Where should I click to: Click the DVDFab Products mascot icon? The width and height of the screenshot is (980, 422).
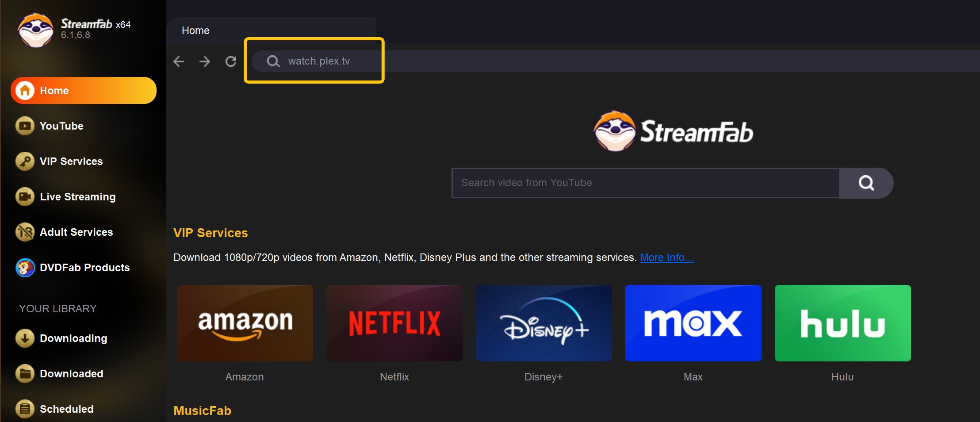click(x=25, y=268)
